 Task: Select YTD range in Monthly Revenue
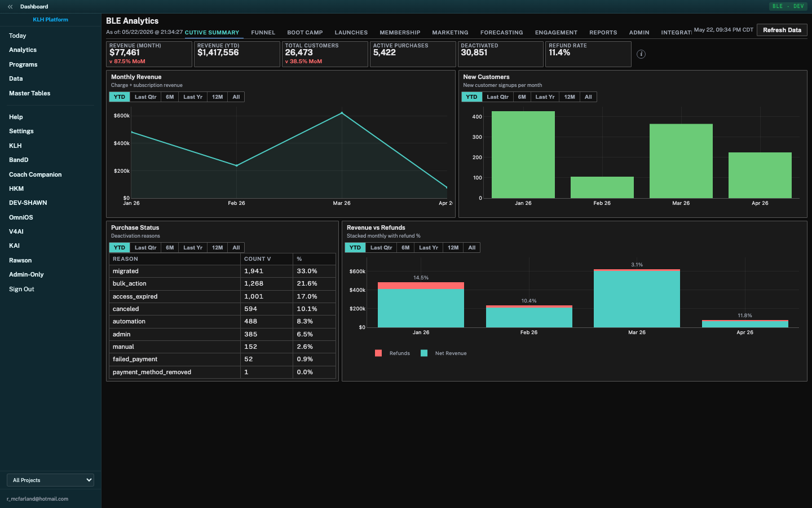[120, 97]
